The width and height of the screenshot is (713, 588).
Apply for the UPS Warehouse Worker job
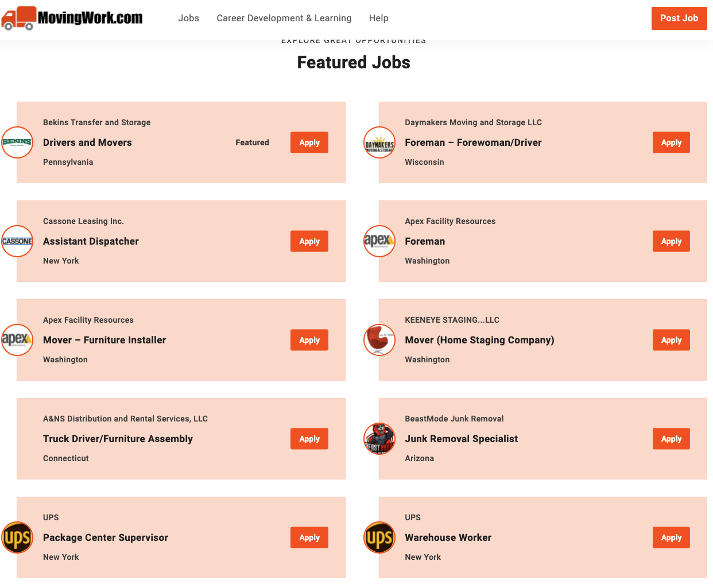(x=671, y=537)
